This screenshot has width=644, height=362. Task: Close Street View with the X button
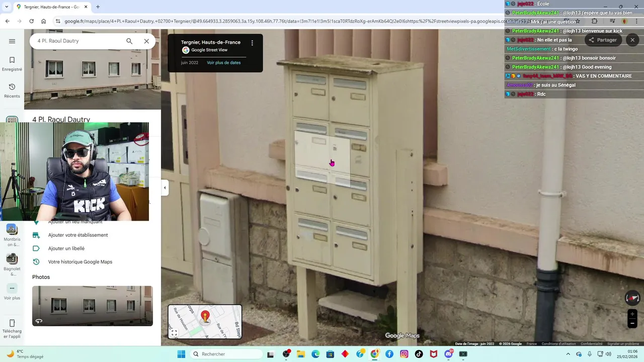tap(632, 40)
